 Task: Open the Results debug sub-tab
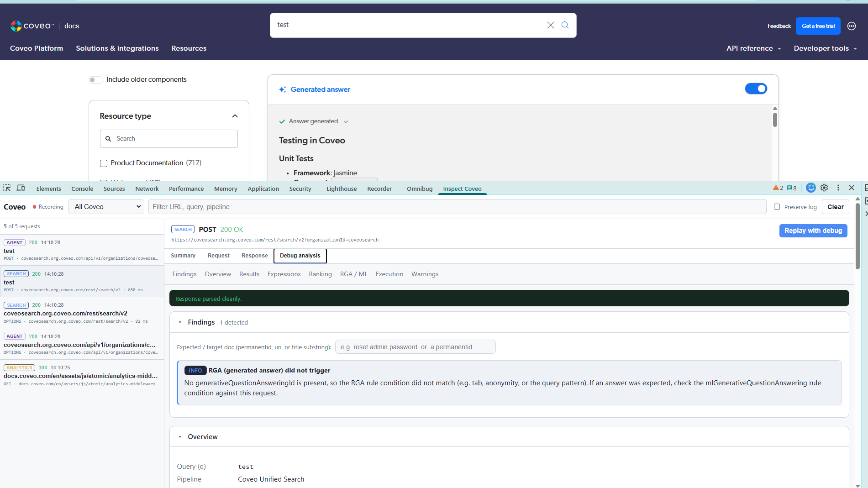pos(249,274)
